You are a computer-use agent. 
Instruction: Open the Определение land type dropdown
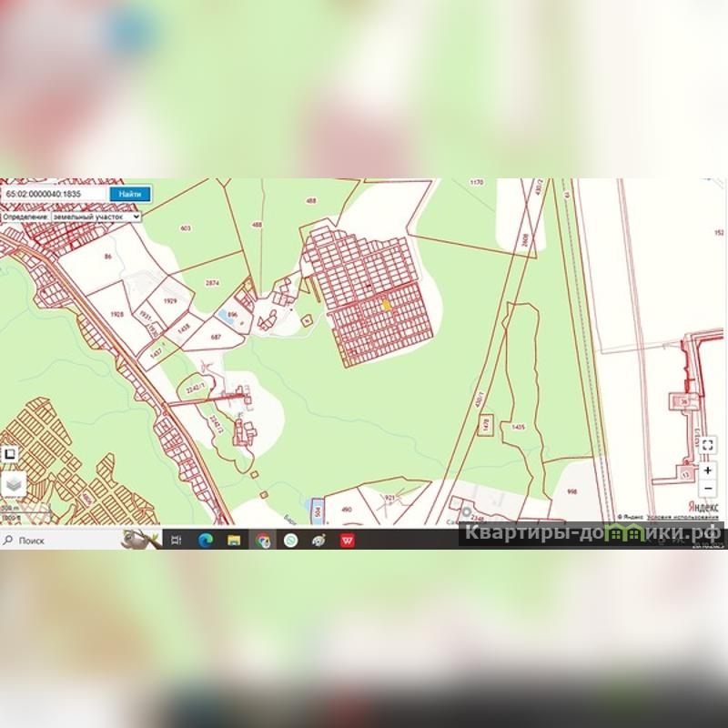[71, 217]
